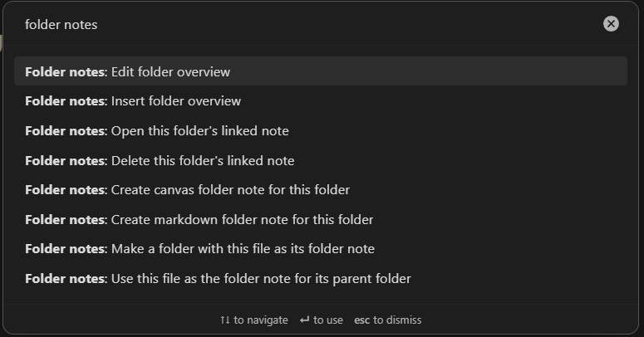Choose Open this folder's linked note
The height and width of the screenshot is (337, 644).
321,130
